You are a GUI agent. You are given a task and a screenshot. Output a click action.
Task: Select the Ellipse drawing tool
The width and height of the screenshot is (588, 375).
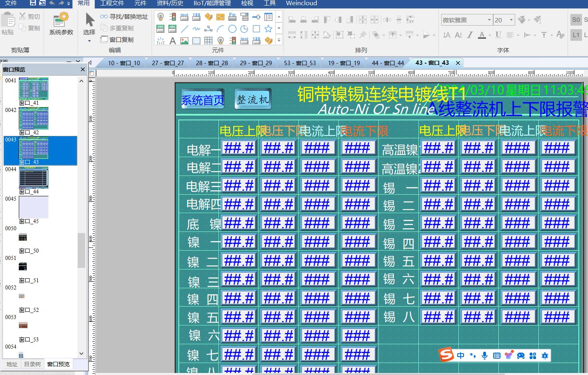pos(232,29)
